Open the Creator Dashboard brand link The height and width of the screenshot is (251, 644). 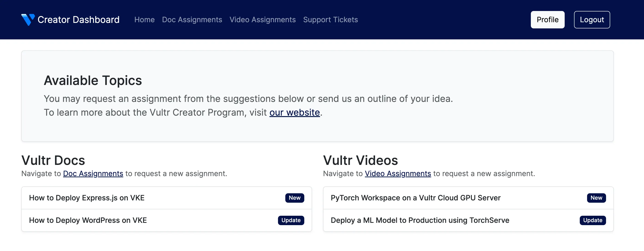pyautogui.click(x=70, y=19)
